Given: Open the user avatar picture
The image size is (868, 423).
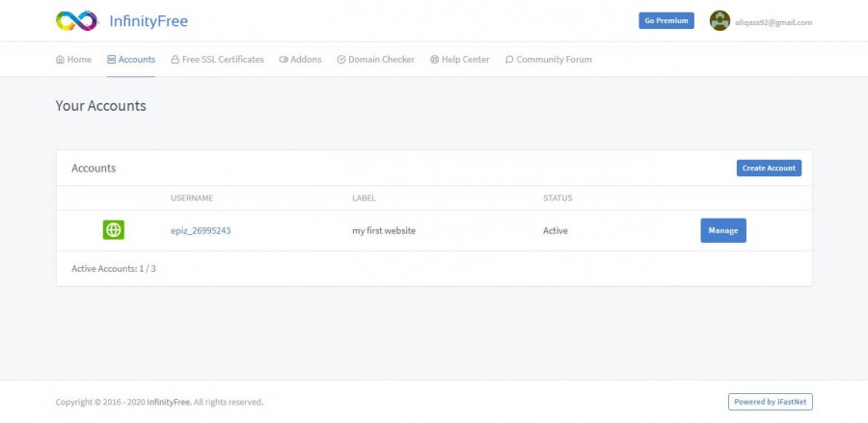Looking at the screenshot, I should 719,21.
